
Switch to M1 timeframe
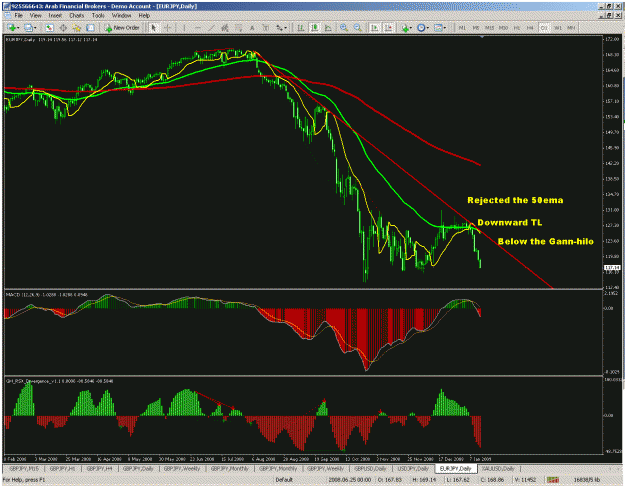tap(462, 28)
